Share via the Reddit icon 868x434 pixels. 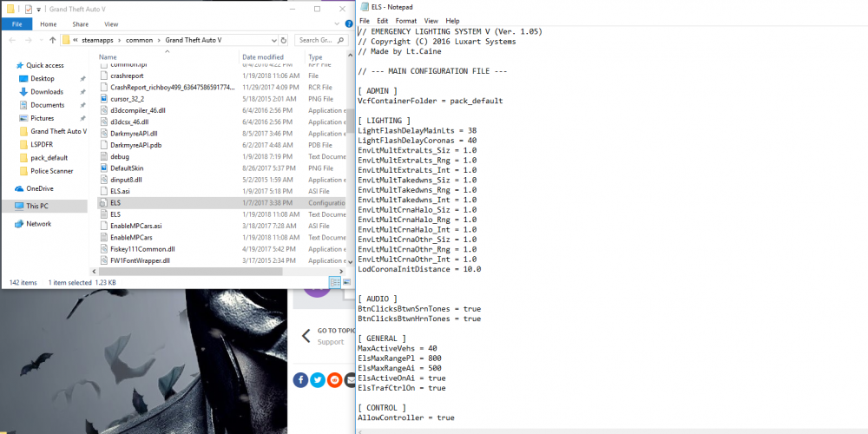(x=335, y=380)
